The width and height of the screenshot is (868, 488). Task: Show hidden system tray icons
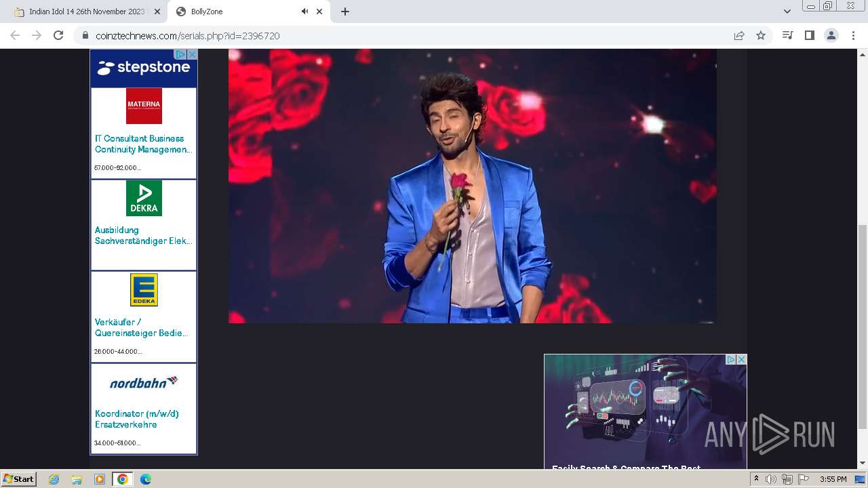click(756, 479)
